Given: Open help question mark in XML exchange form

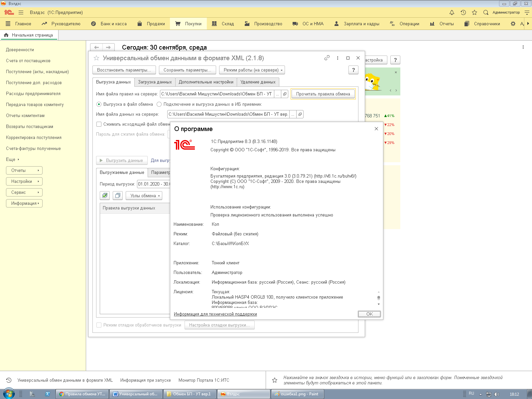Looking at the screenshot, I should [353, 70].
